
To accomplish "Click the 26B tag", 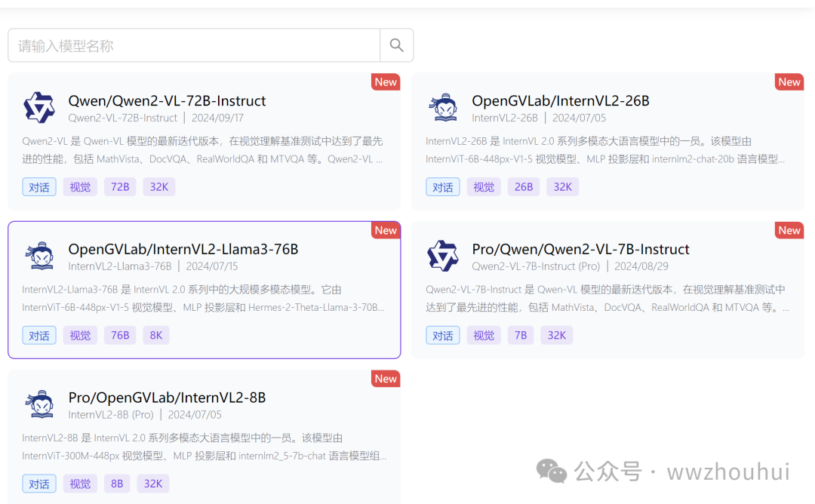I will [x=524, y=187].
